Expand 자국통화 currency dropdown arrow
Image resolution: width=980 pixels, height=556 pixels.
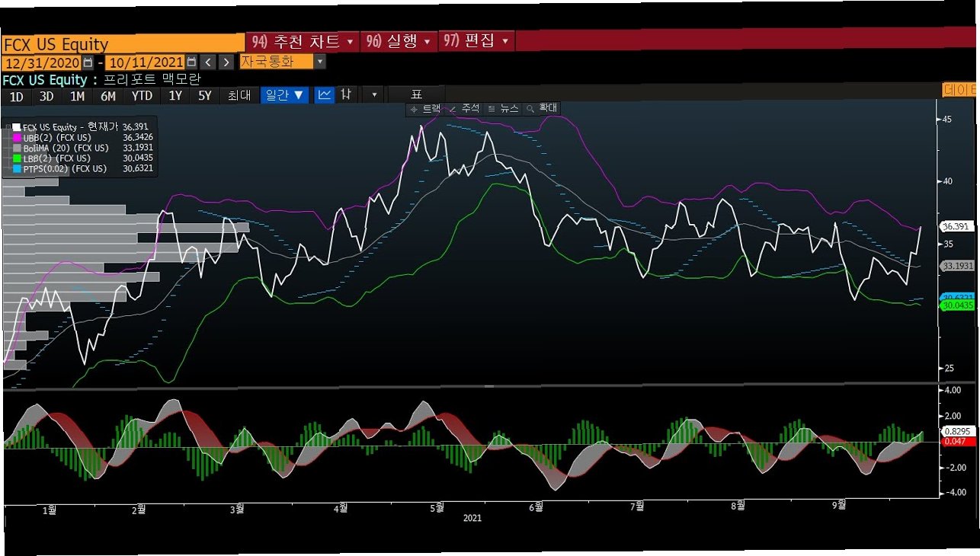320,62
